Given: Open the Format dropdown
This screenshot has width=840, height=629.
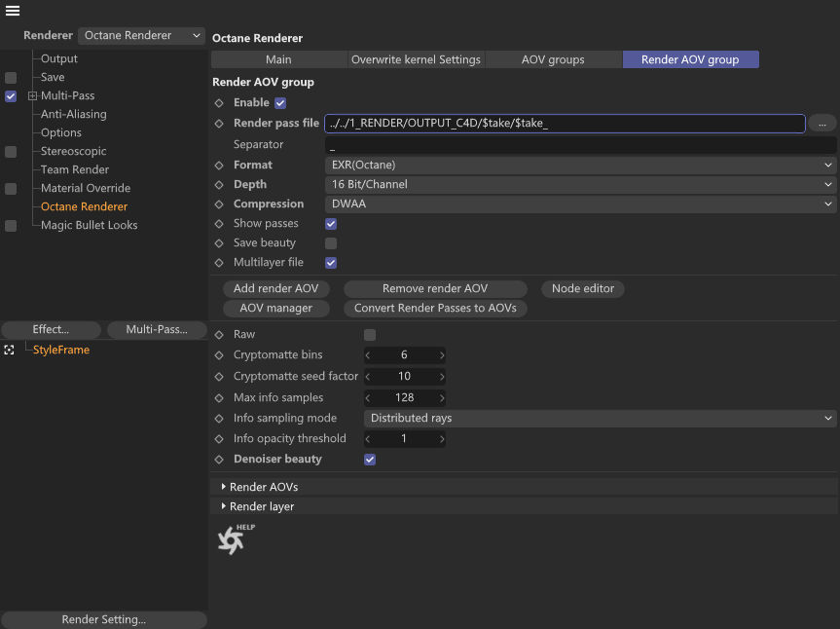Looking at the screenshot, I should 580,166.
